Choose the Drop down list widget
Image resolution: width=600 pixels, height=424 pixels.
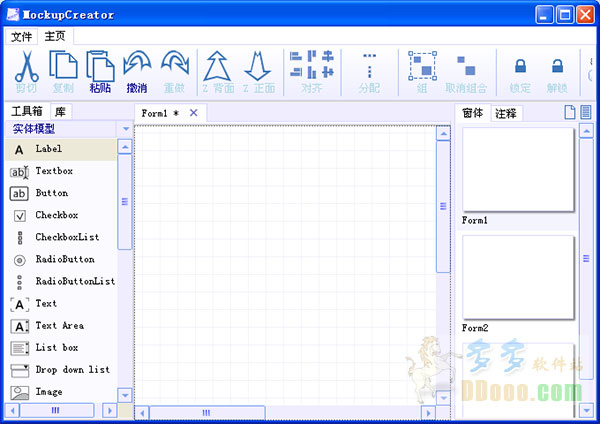[61, 370]
